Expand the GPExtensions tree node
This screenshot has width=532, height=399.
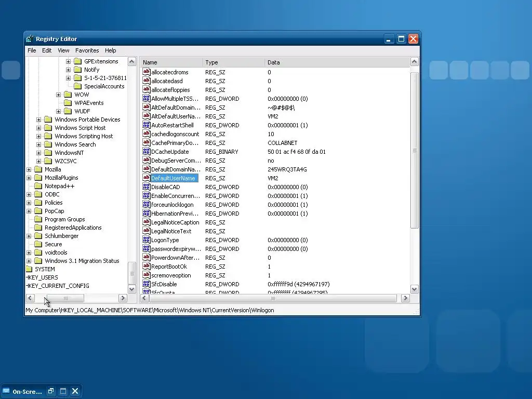pyautogui.click(x=68, y=61)
